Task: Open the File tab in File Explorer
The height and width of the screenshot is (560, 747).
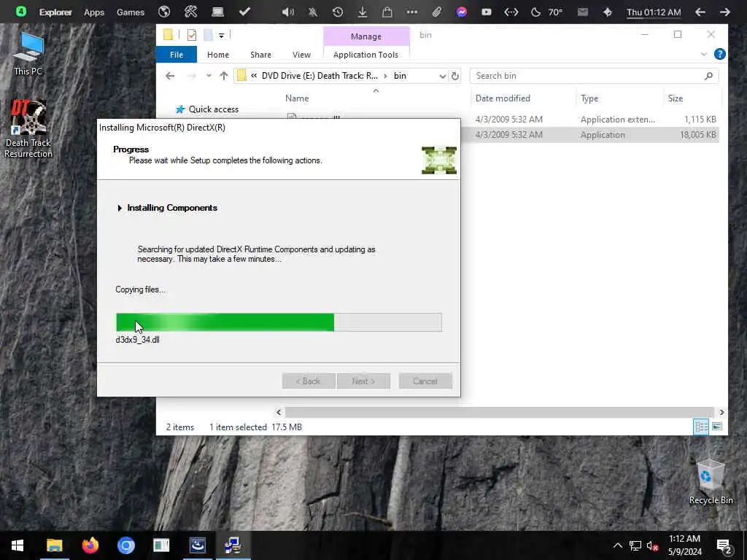Action: point(177,54)
